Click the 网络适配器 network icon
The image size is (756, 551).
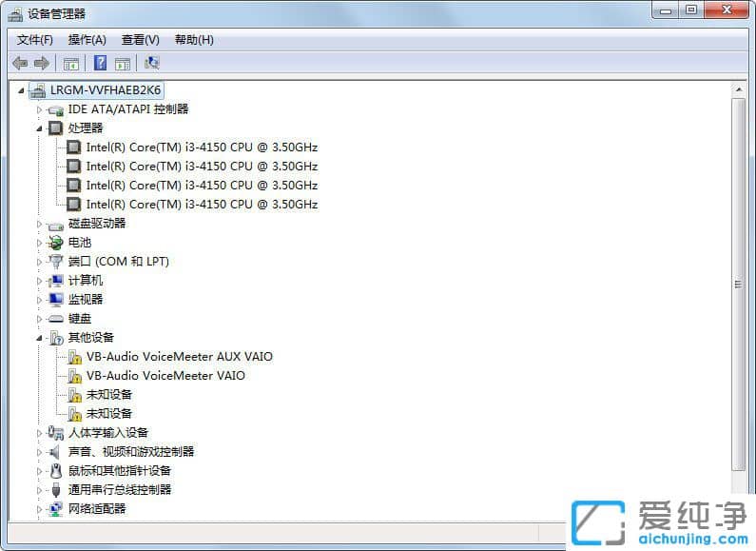coord(56,509)
